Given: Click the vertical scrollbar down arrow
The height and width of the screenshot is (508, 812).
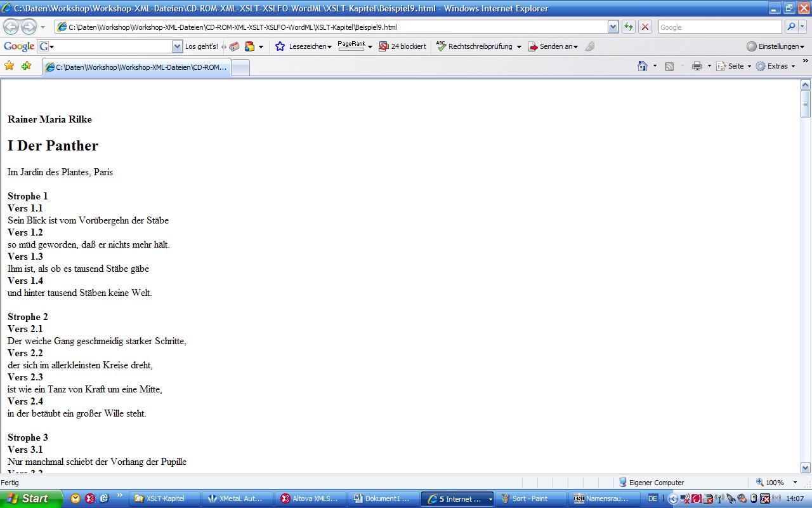Looking at the screenshot, I should (806, 468).
